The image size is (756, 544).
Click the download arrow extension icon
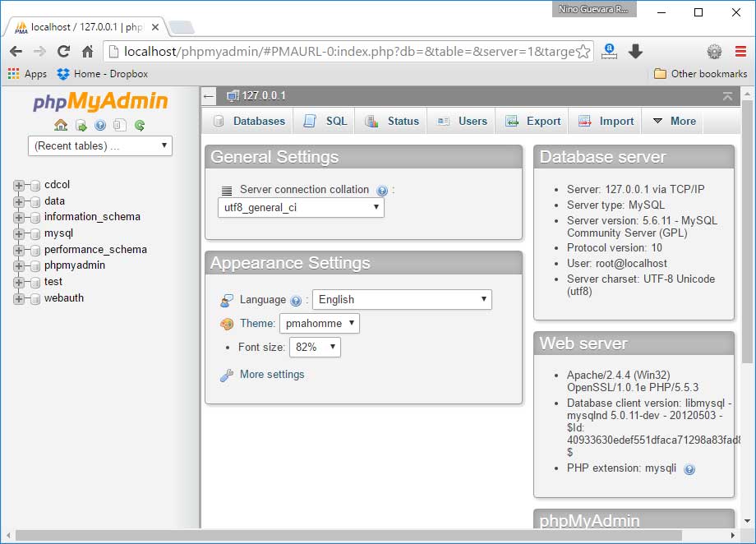coord(635,51)
